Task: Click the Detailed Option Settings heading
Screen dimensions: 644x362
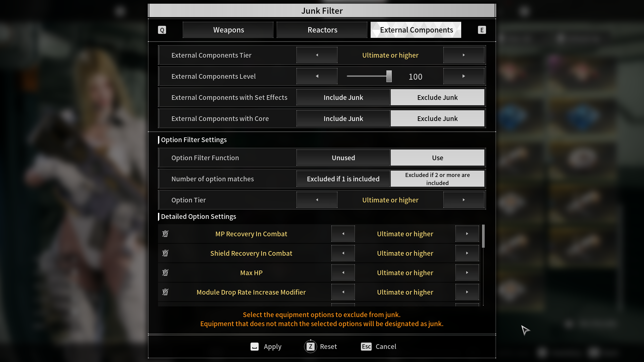Action: click(199, 217)
